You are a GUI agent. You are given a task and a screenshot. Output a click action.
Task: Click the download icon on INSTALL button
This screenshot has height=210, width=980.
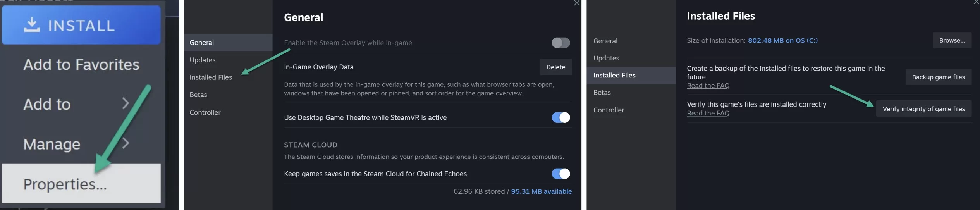pos(31,24)
